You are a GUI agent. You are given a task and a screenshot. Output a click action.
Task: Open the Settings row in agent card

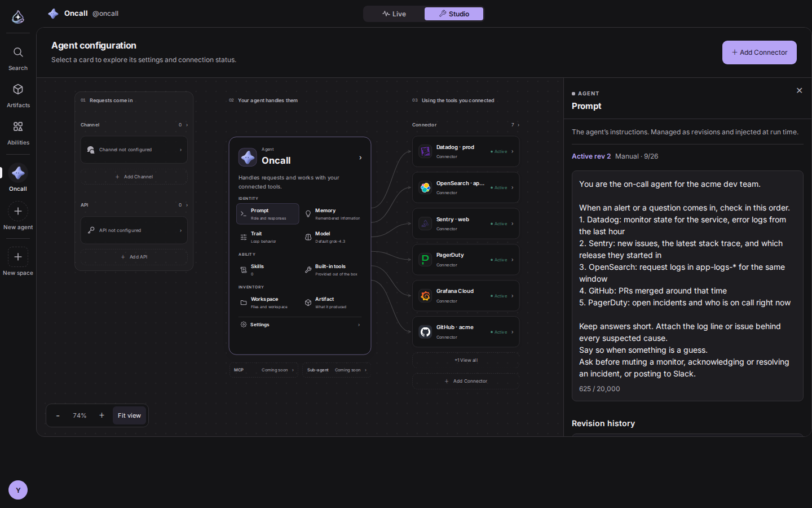(300, 325)
